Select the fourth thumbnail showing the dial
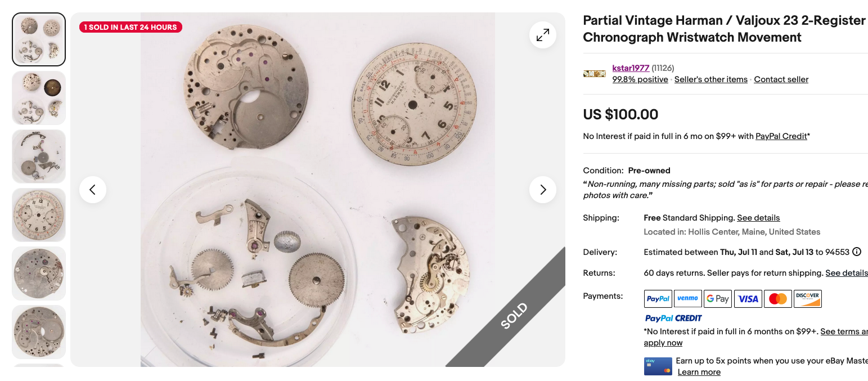 coord(39,215)
